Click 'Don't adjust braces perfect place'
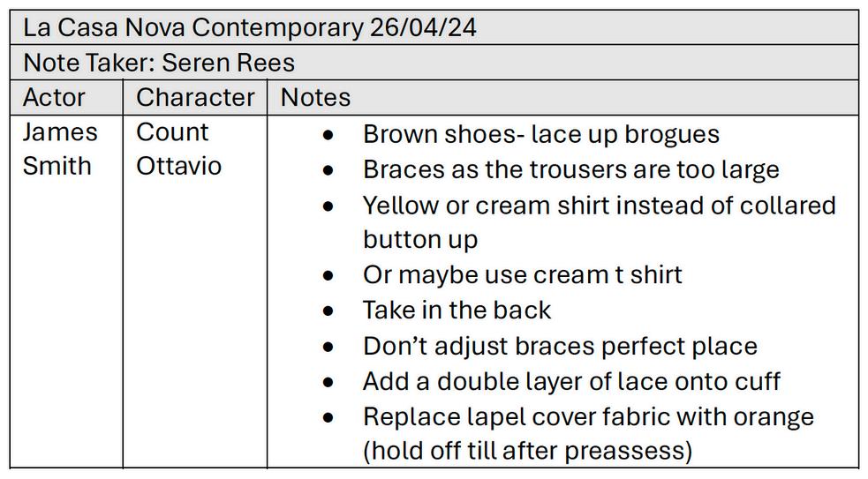This screenshot has width=868, height=479. [560, 347]
